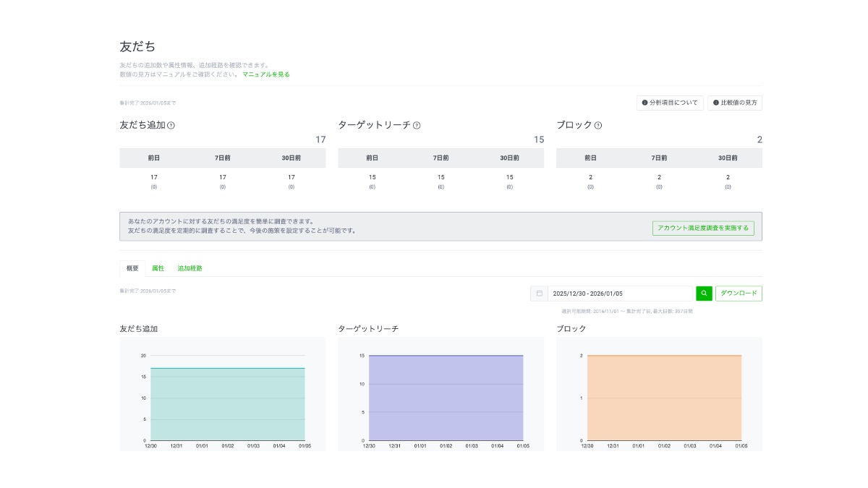The height and width of the screenshot is (488, 868).
Task: Click the help icon beside ターゲットリーチ heading
Action: 417,125
